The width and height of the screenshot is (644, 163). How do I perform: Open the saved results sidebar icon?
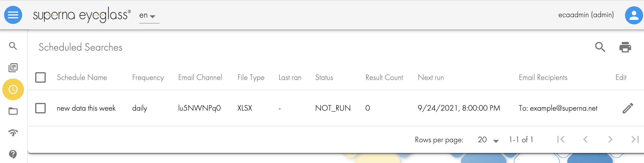pyautogui.click(x=13, y=68)
